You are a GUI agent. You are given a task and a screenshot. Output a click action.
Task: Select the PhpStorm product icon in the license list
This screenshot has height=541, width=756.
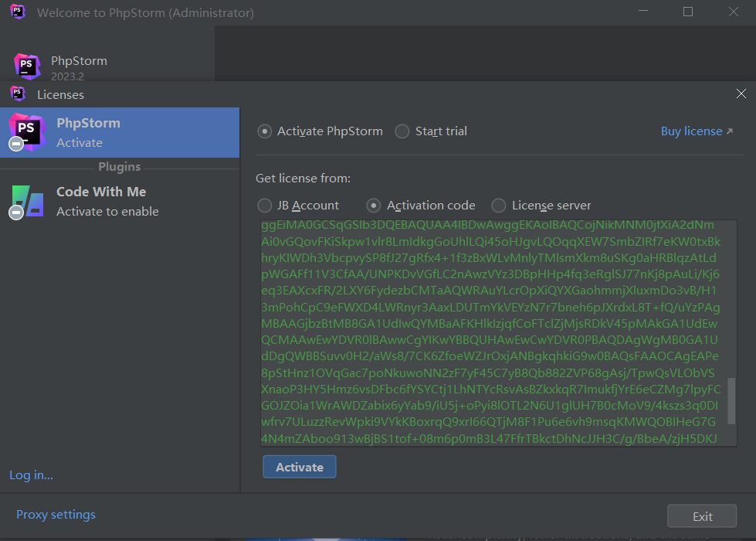click(x=26, y=131)
